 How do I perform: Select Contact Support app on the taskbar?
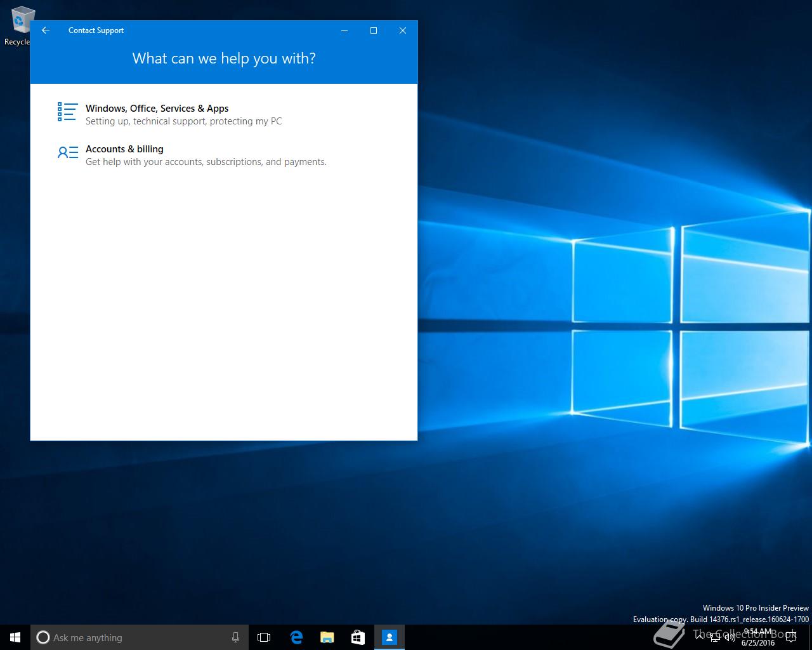tap(389, 637)
